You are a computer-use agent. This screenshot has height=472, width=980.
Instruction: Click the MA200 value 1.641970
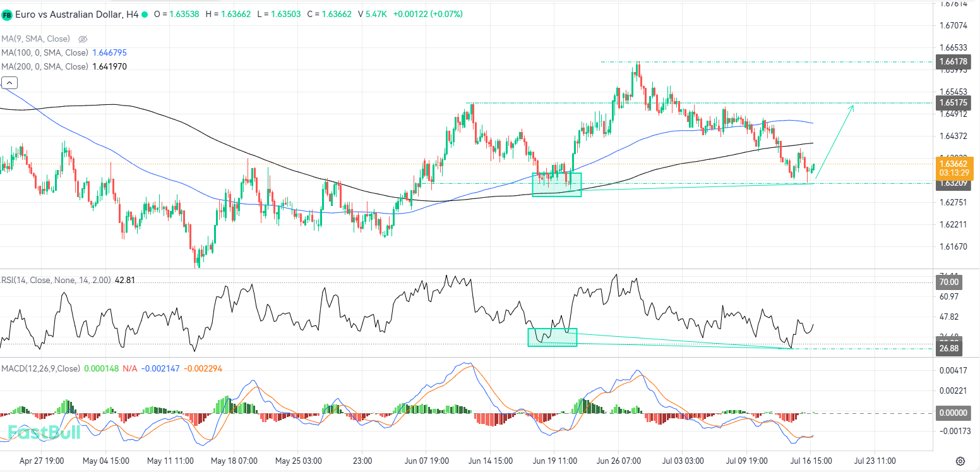[110, 66]
